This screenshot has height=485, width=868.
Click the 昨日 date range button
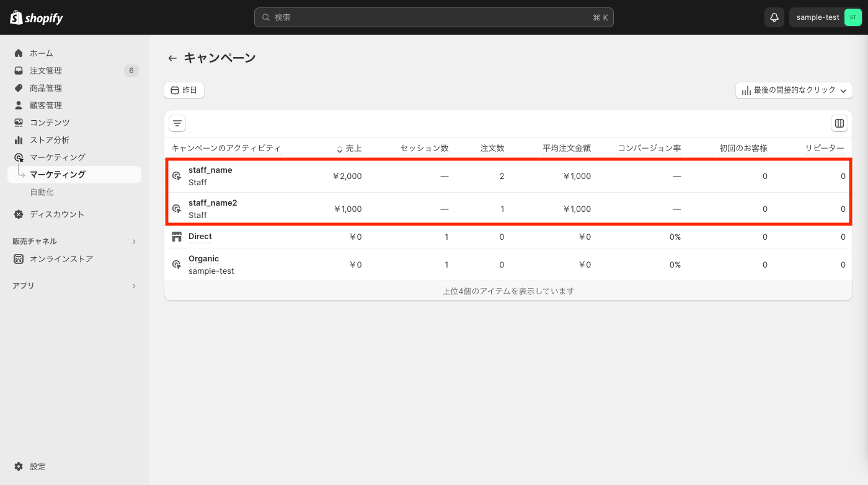coord(184,90)
